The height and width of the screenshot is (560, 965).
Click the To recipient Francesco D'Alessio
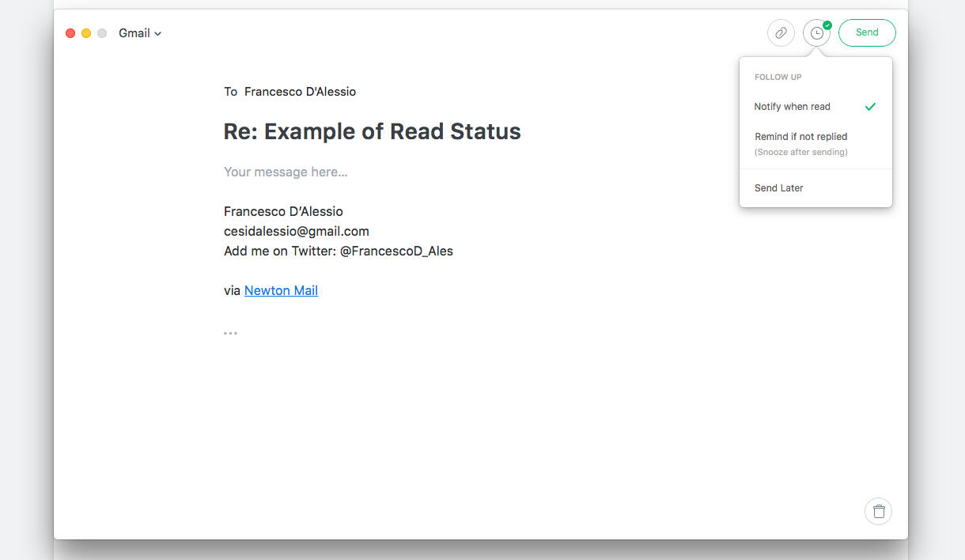click(300, 92)
